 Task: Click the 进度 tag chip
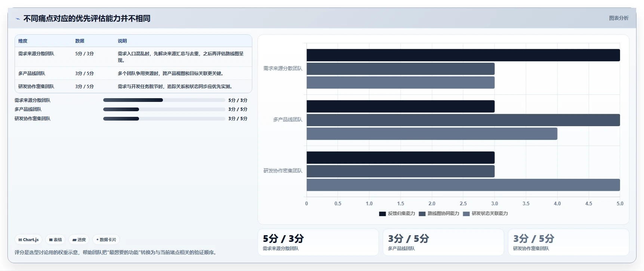click(79, 240)
